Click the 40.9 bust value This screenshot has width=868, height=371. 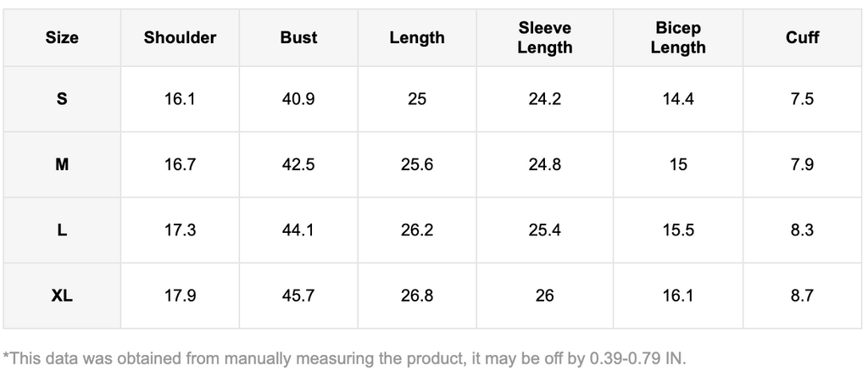coord(298,99)
